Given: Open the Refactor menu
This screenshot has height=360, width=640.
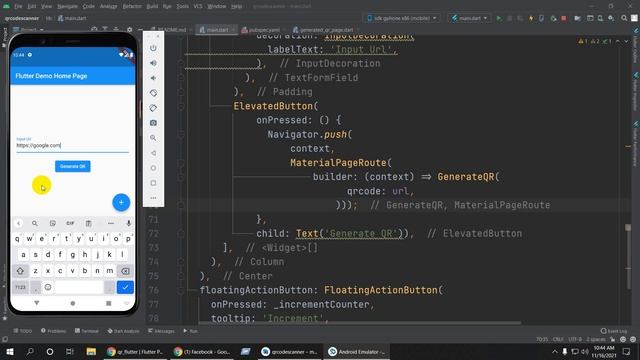Looking at the screenshot, I should [x=132, y=6].
